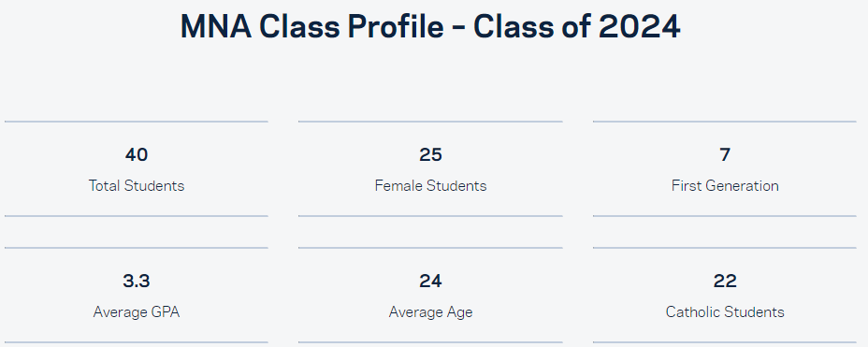868x347 pixels.
Task: Click the First Generation label
Action: pyautogui.click(x=725, y=185)
